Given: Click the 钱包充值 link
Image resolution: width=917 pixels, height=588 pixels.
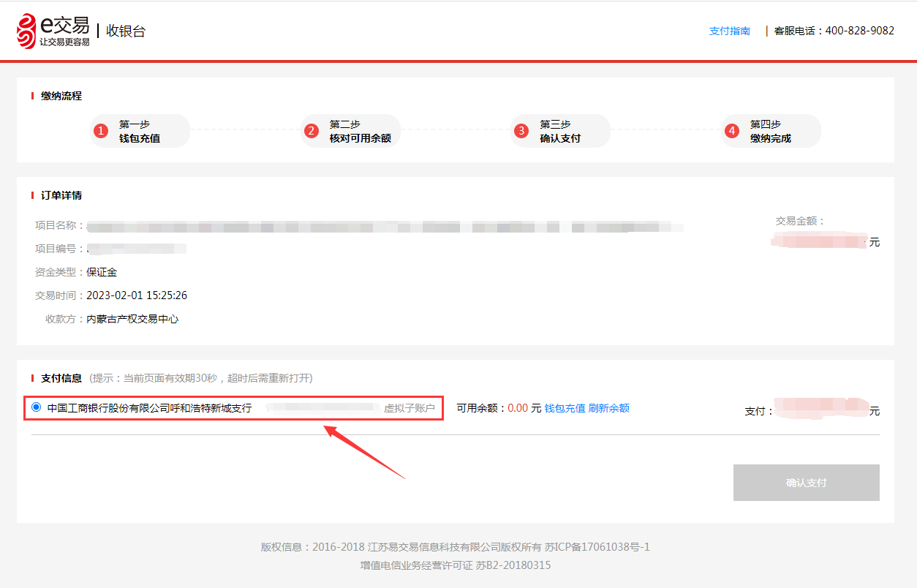Looking at the screenshot, I should (x=565, y=408).
